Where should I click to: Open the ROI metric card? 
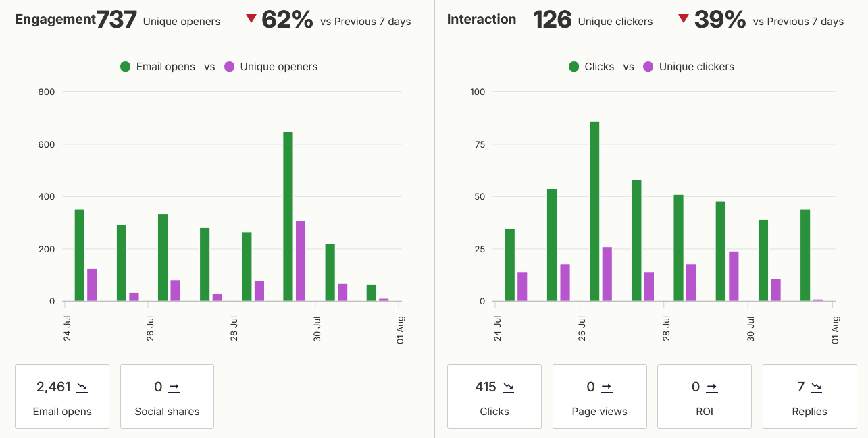[705, 396]
